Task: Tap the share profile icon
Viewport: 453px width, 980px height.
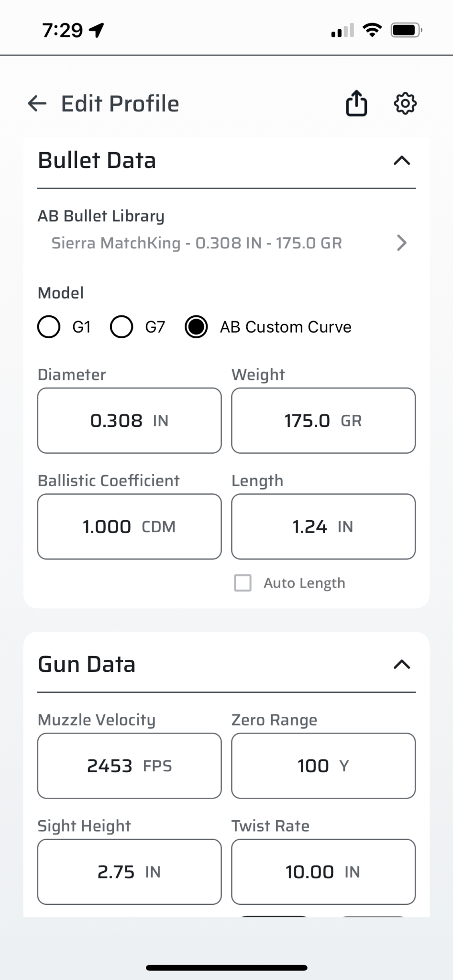Action: coord(356,103)
